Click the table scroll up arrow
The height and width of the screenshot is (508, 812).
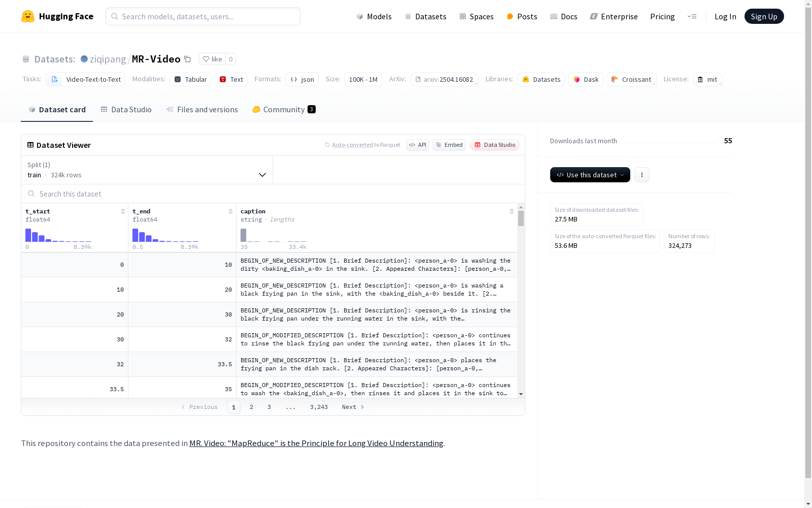[x=521, y=207]
